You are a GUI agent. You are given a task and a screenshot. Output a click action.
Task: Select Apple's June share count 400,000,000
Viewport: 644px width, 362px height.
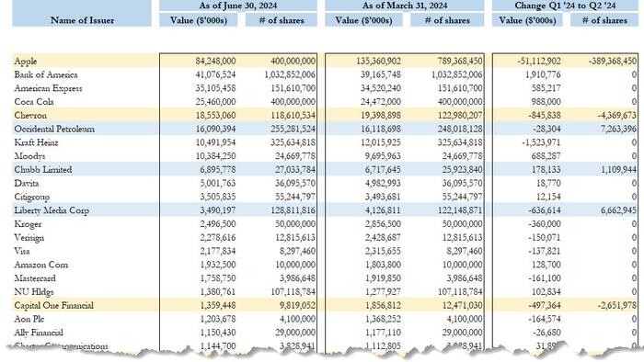click(x=293, y=61)
